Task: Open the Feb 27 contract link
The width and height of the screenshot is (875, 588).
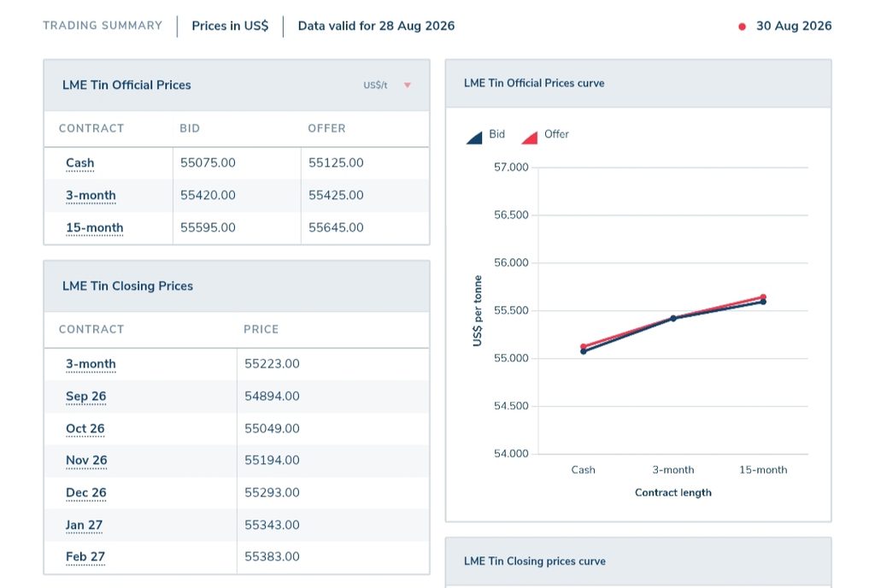Action: tap(85, 556)
